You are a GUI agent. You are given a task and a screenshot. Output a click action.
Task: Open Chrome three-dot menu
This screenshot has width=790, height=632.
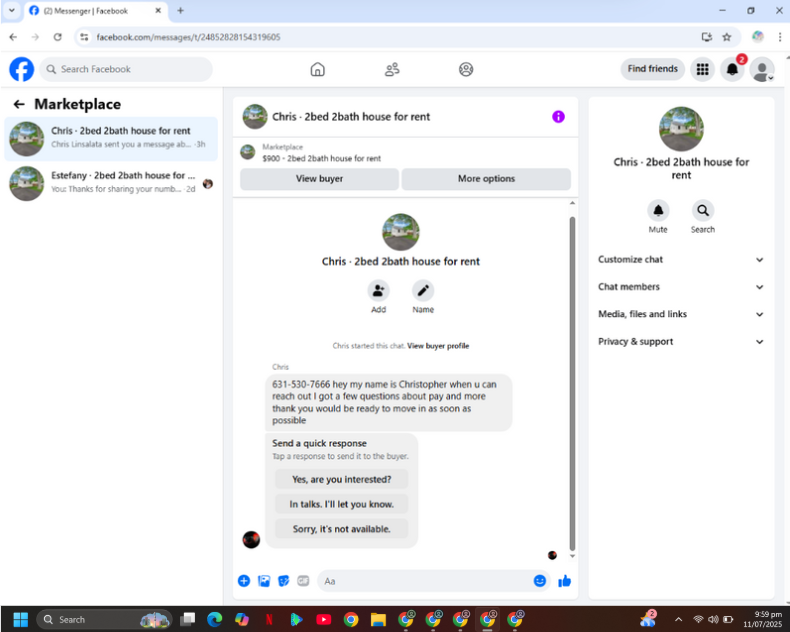[779, 37]
